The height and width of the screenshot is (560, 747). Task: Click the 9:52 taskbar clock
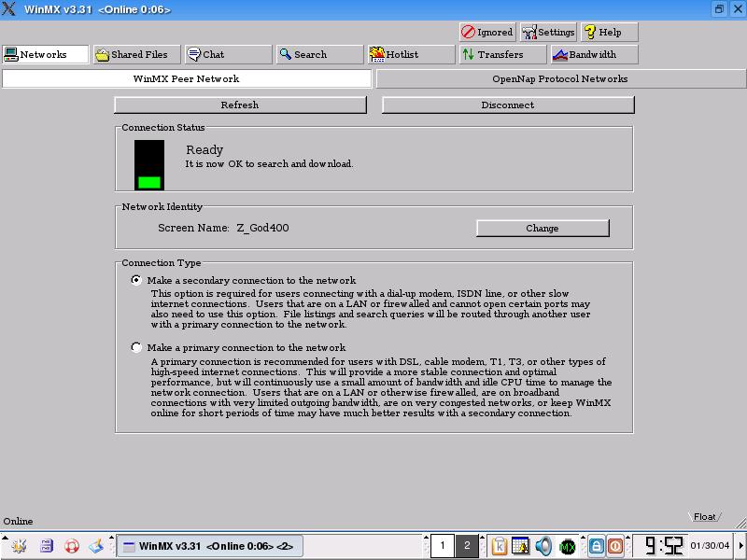click(664, 546)
